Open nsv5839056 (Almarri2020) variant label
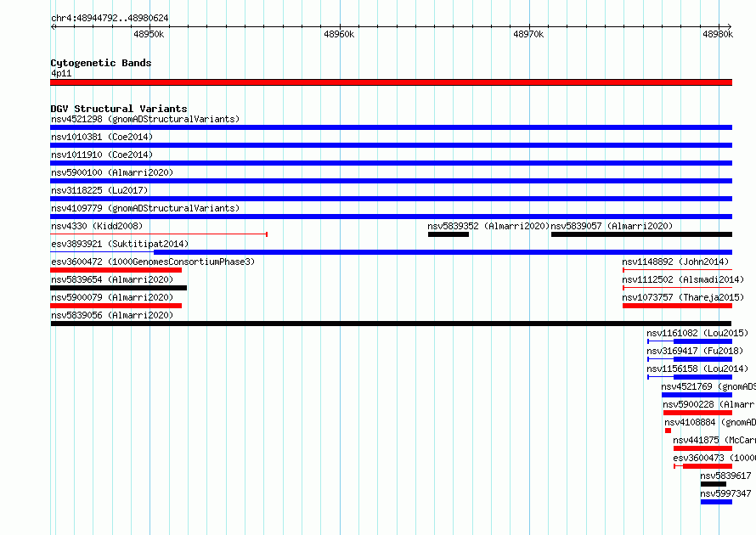 pyautogui.click(x=112, y=315)
